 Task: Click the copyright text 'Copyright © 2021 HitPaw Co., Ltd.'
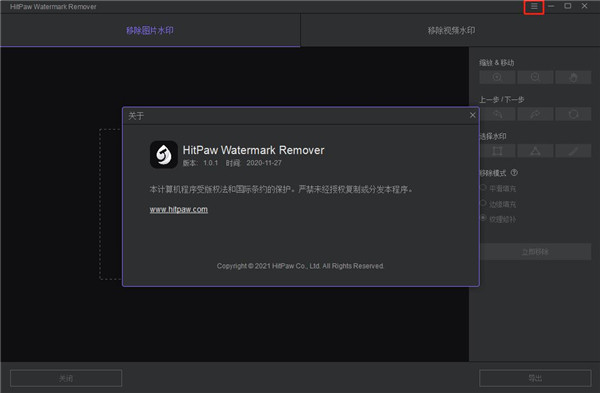tap(269, 266)
